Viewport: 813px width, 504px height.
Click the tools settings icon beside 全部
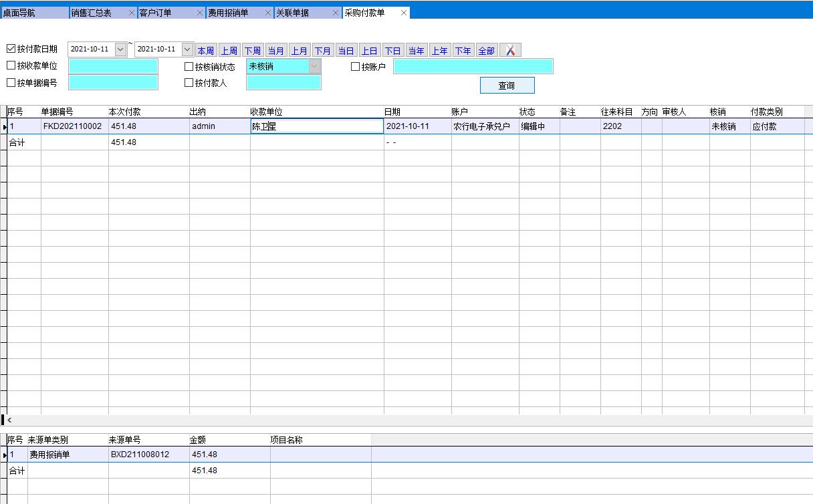click(510, 50)
